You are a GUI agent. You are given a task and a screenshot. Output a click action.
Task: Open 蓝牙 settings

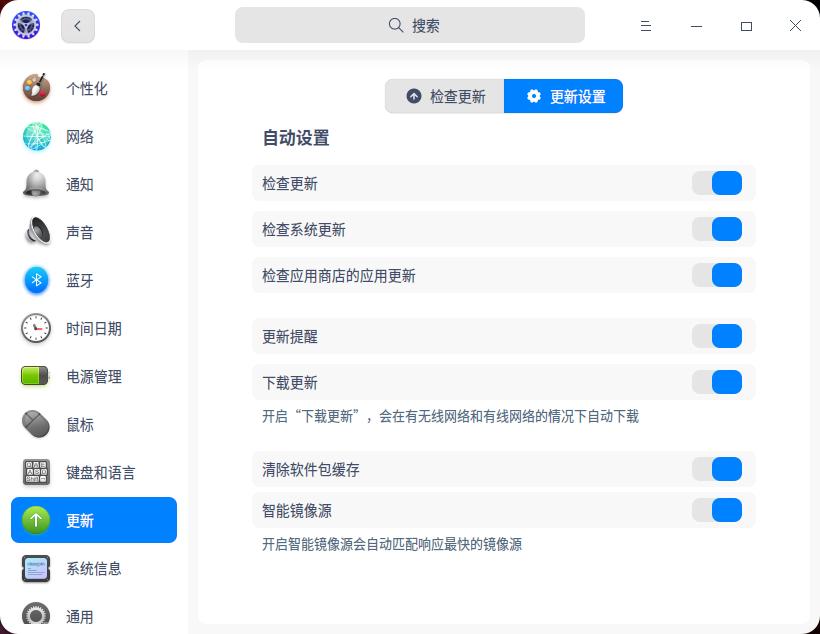94,280
